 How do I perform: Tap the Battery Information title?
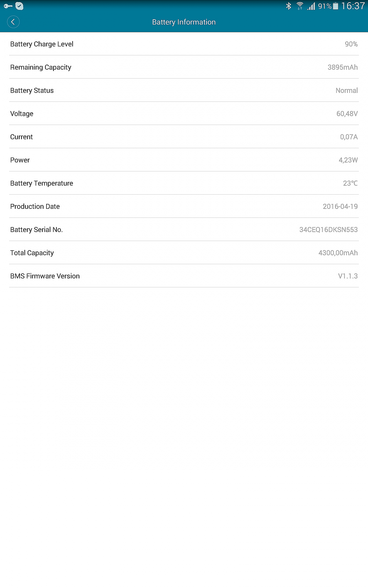pos(184,22)
